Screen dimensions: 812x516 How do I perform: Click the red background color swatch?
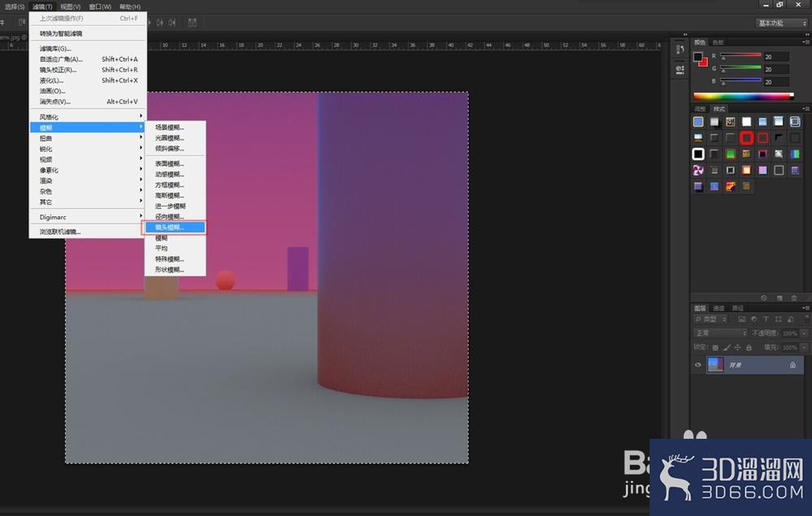pos(703,63)
